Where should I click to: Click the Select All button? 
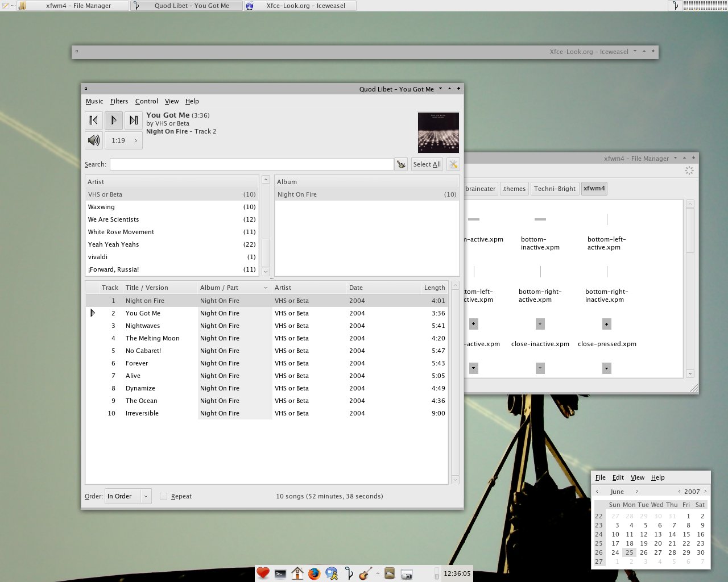click(x=427, y=164)
